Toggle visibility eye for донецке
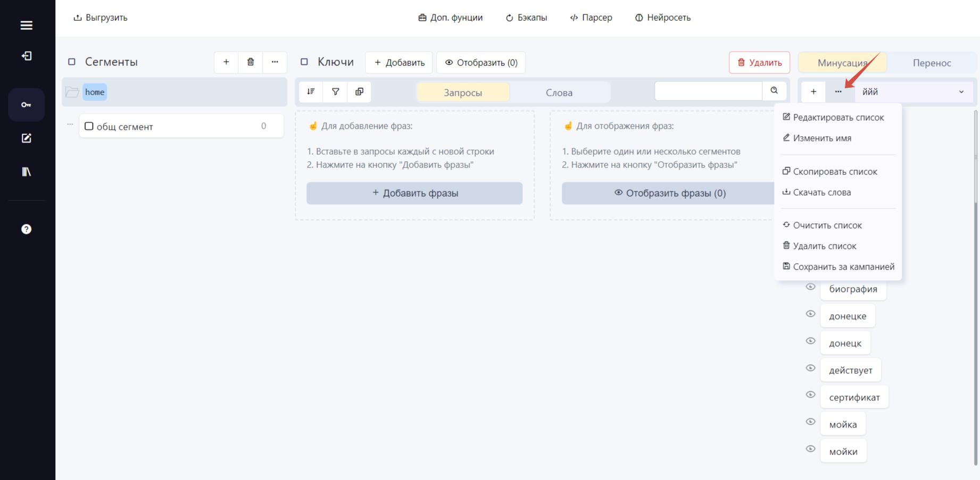 pyautogui.click(x=810, y=314)
